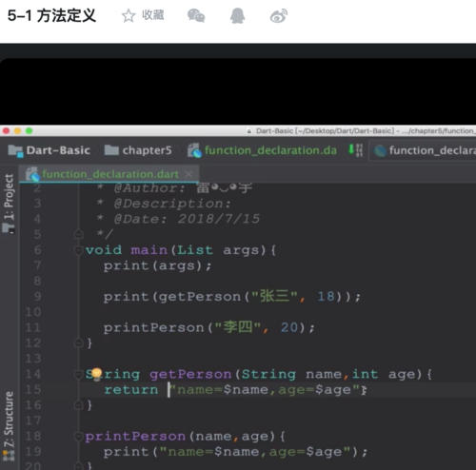This screenshot has height=470, width=476.
Task: Open the function_declara run configuration dropdown
Action: [x=424, y=150]
